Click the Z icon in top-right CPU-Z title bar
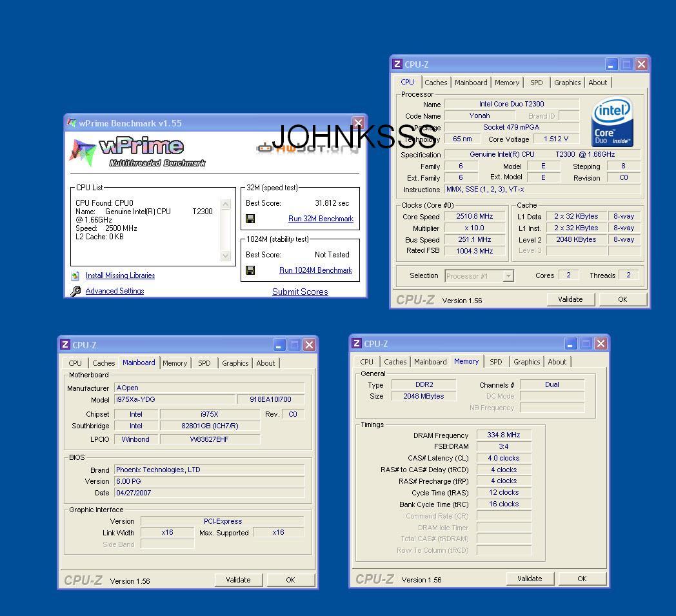This screenshot has width=676, height=616. click(x=397, y=65)
